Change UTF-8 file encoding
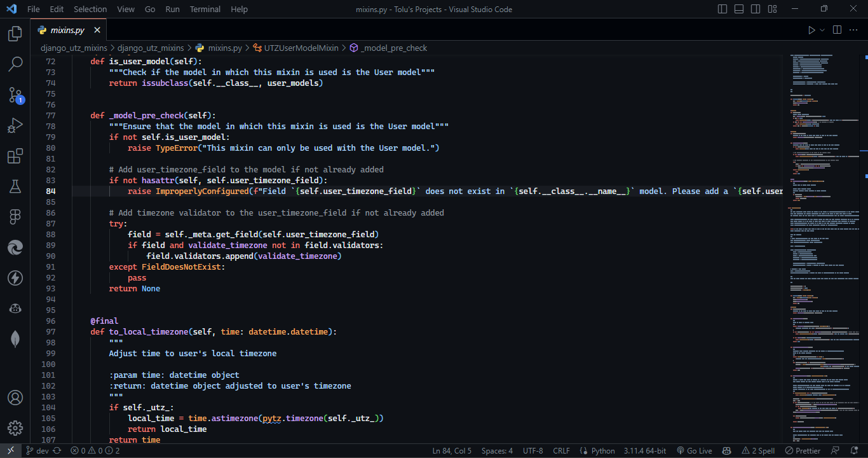 tap(533, 450)
